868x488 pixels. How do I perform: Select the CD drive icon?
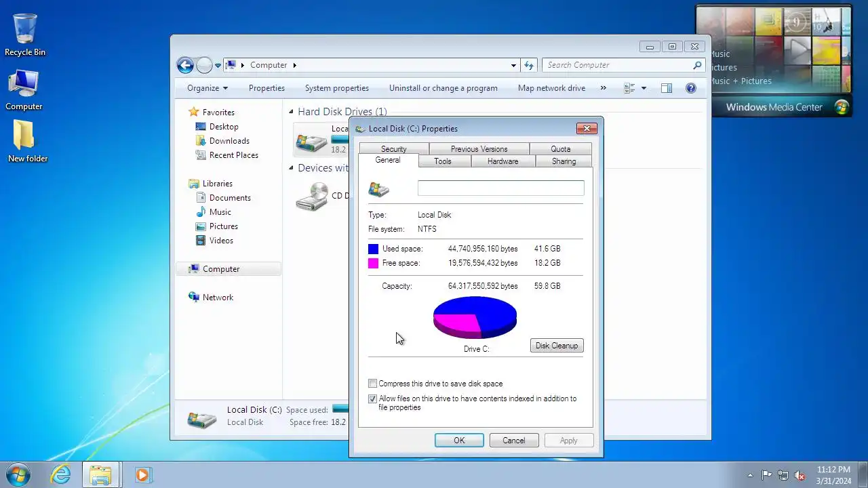[x=312, y=197]
